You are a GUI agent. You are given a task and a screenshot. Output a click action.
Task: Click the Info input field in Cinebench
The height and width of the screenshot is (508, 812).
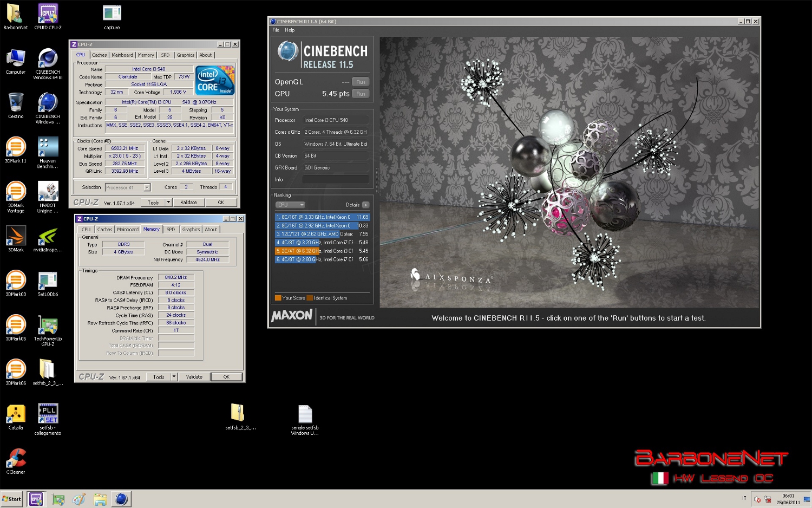(336, 179)
